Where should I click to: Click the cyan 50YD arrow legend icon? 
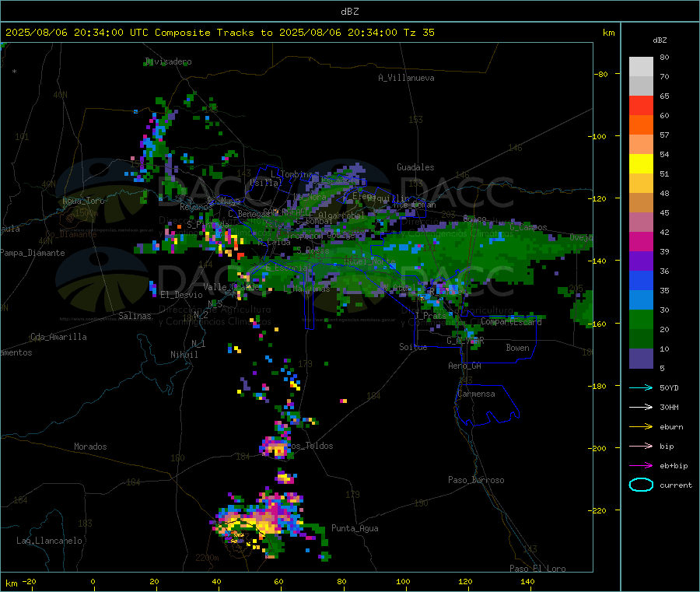pos(641,387)
